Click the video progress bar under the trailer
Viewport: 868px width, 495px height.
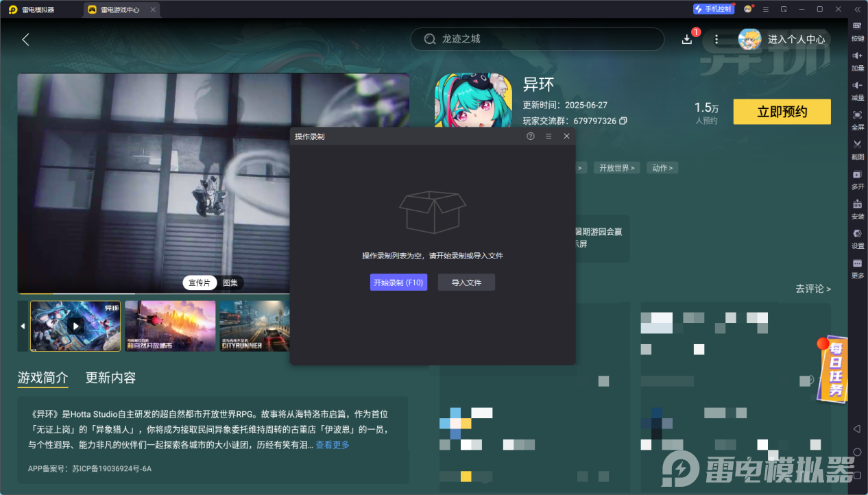pyautogui.click(x=213, y=293)
